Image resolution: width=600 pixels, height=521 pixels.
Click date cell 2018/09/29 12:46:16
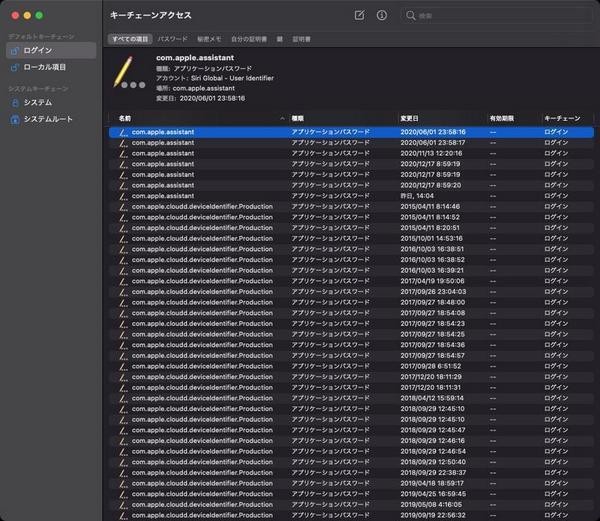[433, 441]
